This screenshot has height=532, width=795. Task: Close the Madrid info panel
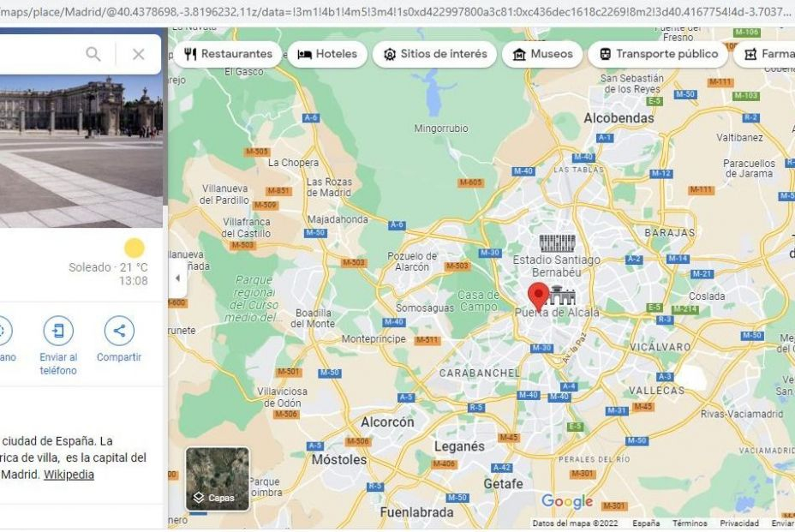point(139,53)
